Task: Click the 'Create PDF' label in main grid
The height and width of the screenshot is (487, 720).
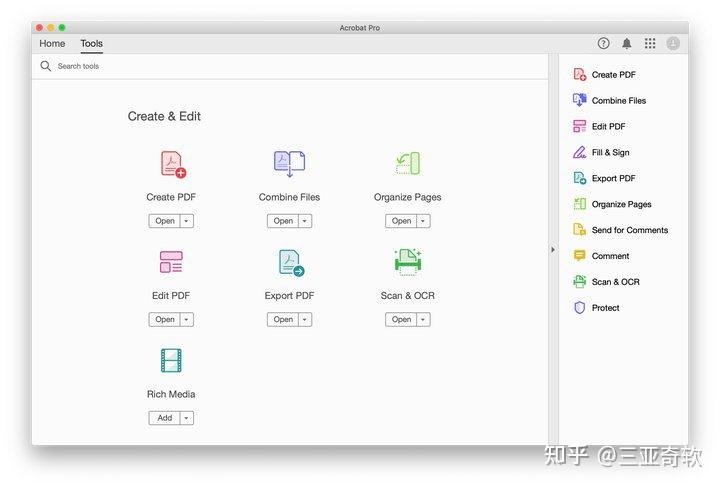Action: point(171,197)
